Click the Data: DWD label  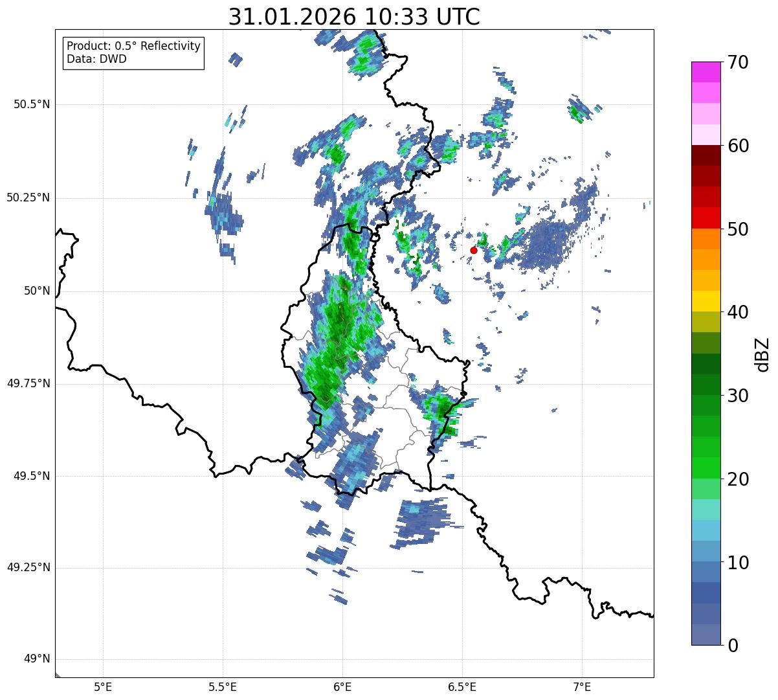tap(97, 59)
